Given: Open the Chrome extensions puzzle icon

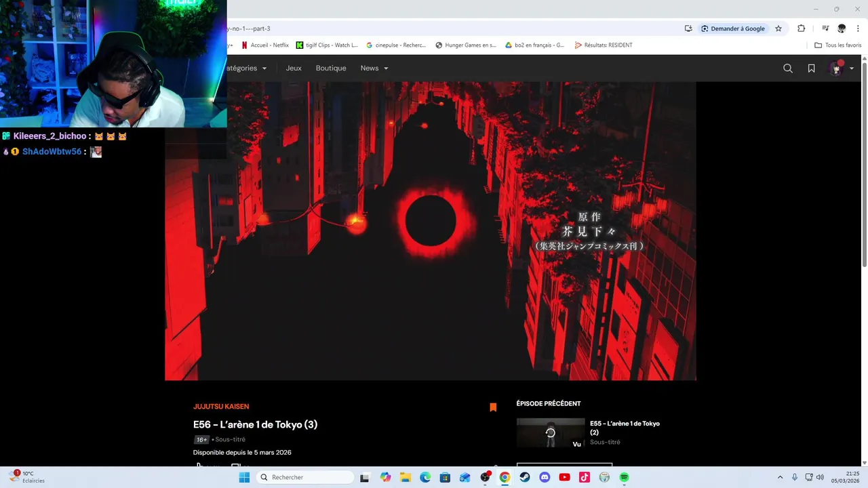Looking at the screenshot, I should click(x=802, y=28).
